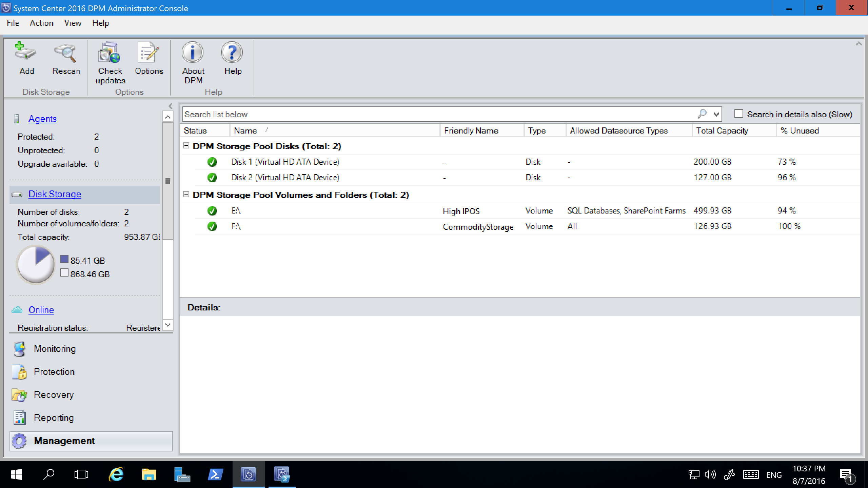
Task: Click the Agents link in sidebar
Action: pos(42,119)
